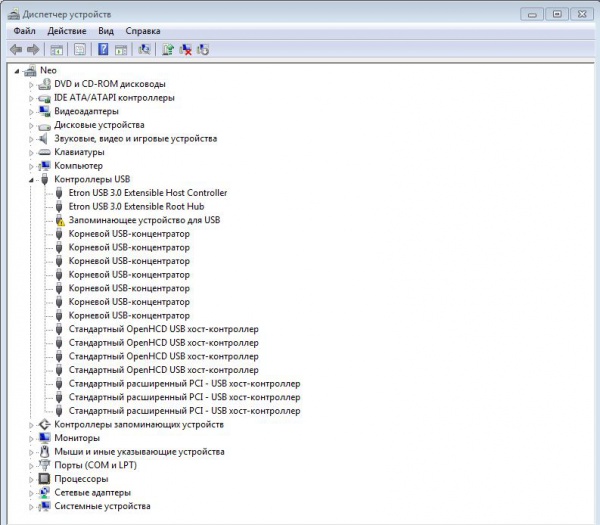Toggle the console tree toolbar icon
This screenshot has width=600, height=525.
(57, 49)
